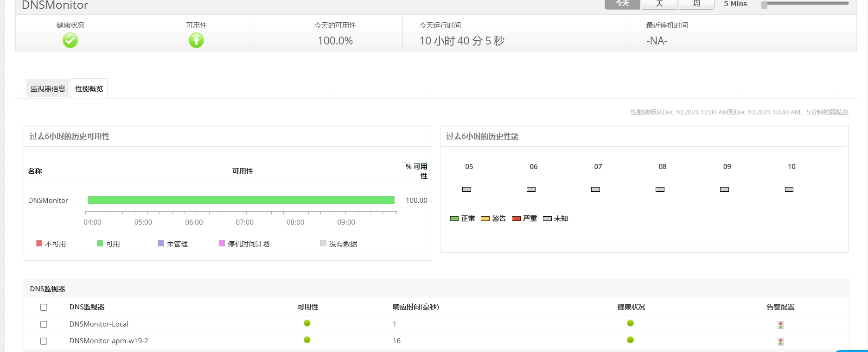868x352 pixels.
Task: Select the 性能概览 tab
Action: 89,88
